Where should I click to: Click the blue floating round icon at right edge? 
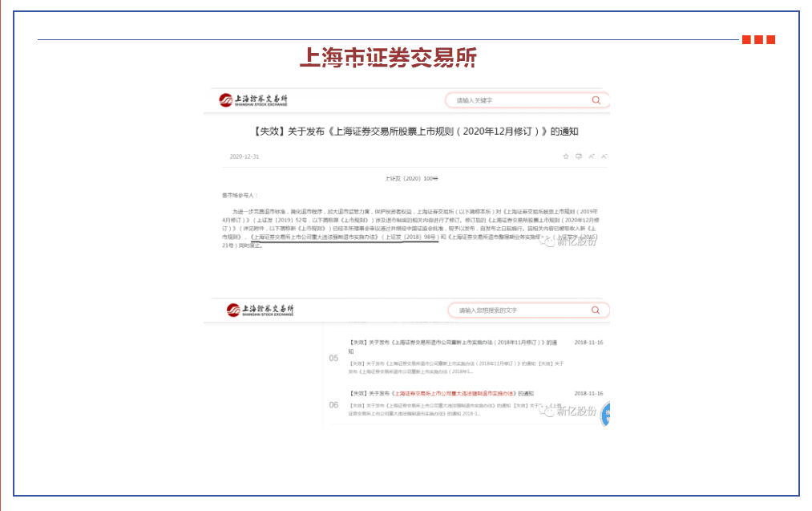pyautogui.click(x=606, y=414)
